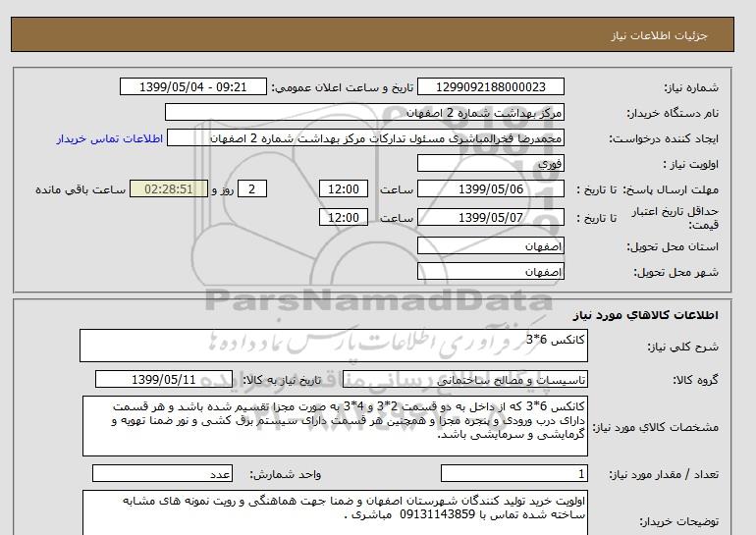Click the label شهر محل تحویل:
756x535 pixels.
pos(675,272)
